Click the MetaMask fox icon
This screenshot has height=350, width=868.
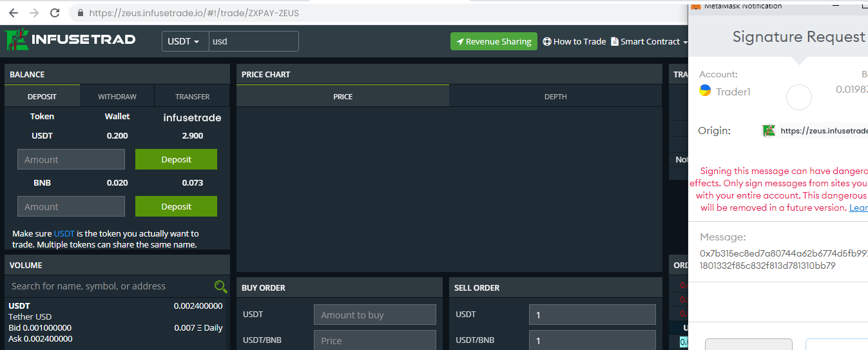pyautogui.click(x=696, y=6)
